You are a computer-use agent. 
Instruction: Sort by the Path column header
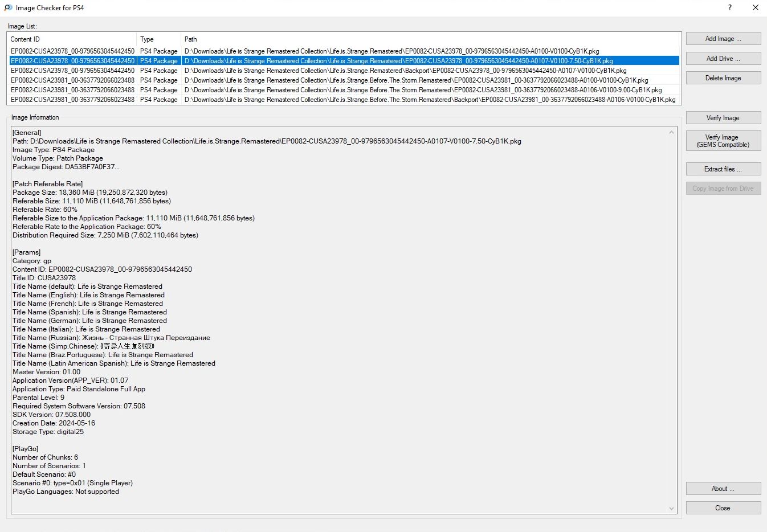430,39
